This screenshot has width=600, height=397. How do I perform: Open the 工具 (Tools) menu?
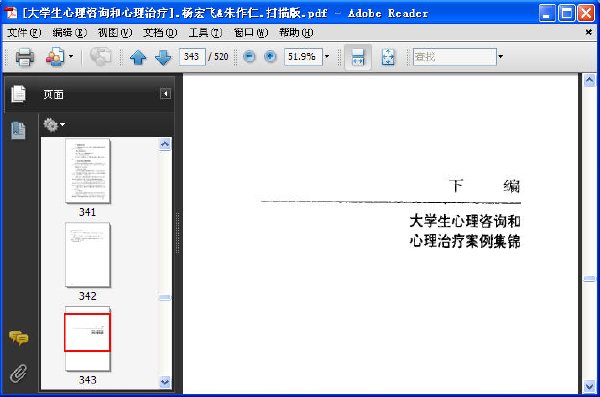205,33
